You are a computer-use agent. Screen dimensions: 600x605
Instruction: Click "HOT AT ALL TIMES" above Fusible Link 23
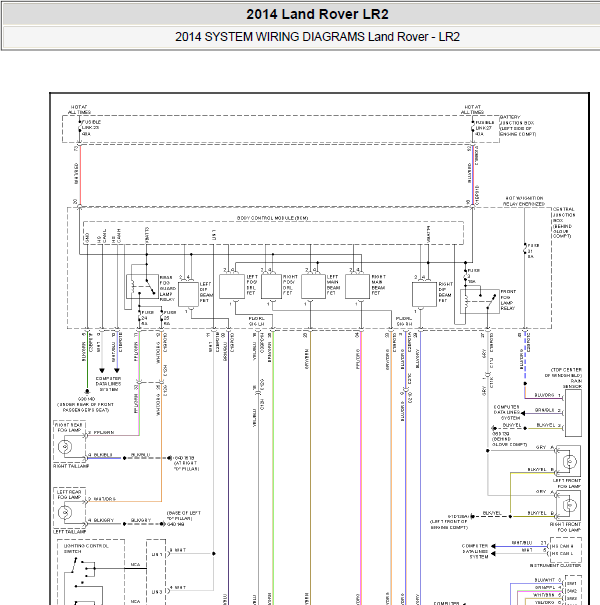pos(79,109)
